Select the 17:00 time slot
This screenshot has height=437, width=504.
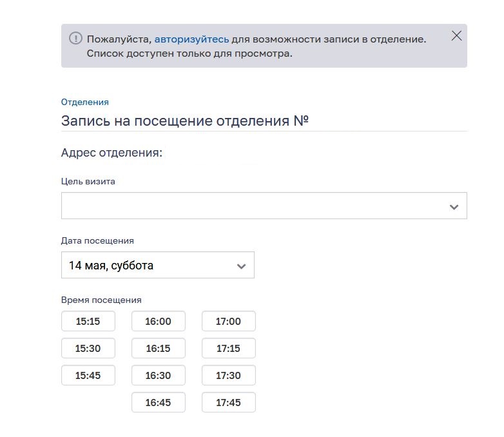coord(229,321)
